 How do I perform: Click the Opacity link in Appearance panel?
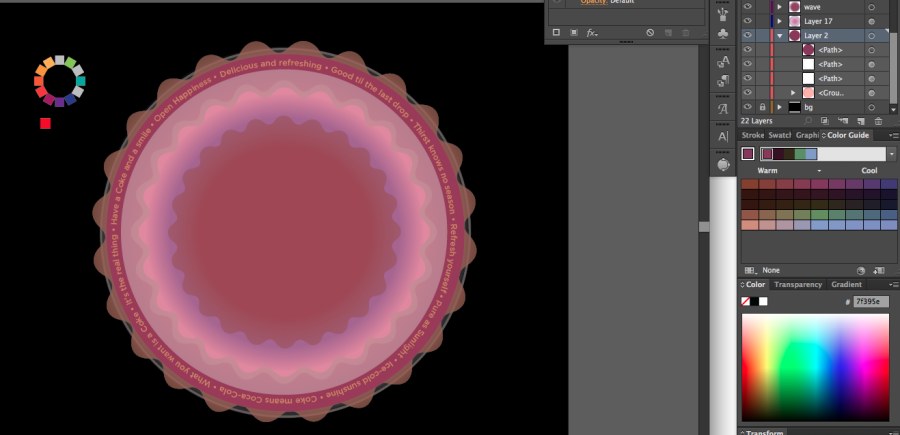593,2
